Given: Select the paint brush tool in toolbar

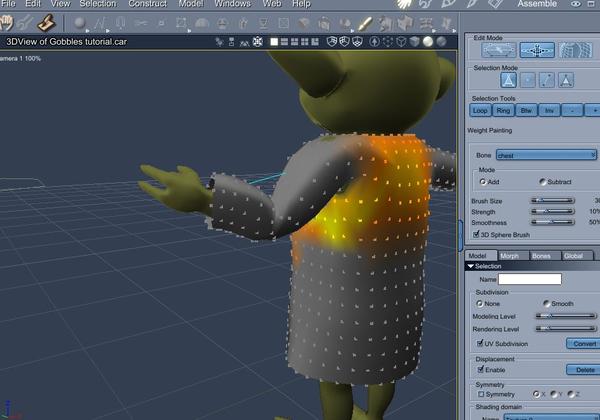Looking at the screenshot, I should (365, 24).
